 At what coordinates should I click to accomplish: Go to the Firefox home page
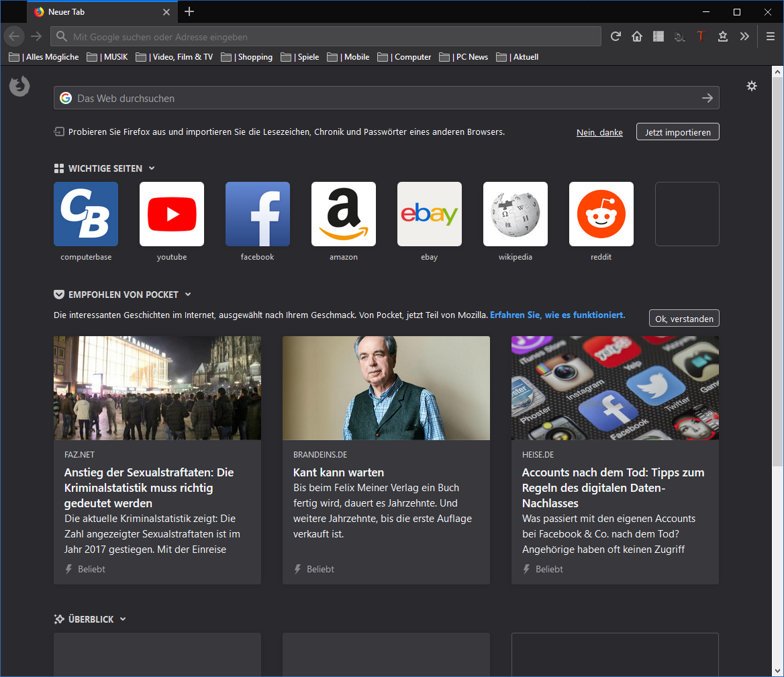click(x=637, y=36)
